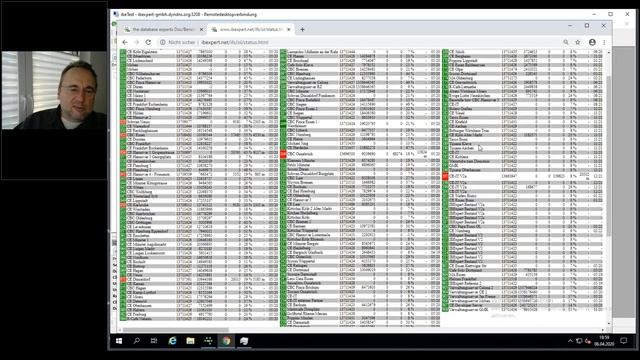This screenshot has width=640, height=360.
Task: Open taskbar search magnifier
Action: pyautogui.click(x=136, y=341)
